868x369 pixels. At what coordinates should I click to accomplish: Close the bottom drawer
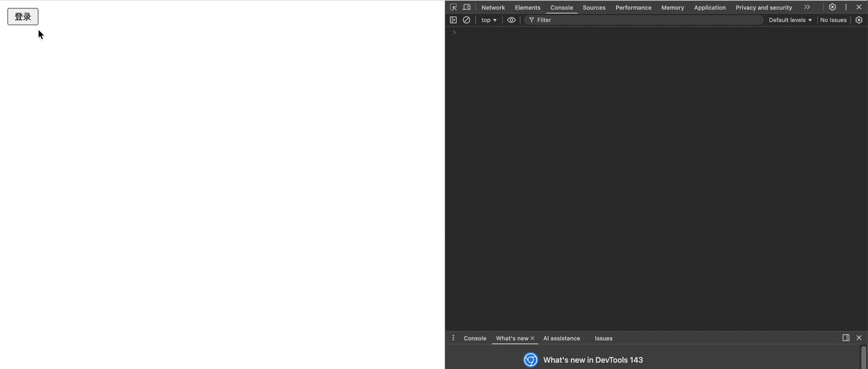click(859, 338)
